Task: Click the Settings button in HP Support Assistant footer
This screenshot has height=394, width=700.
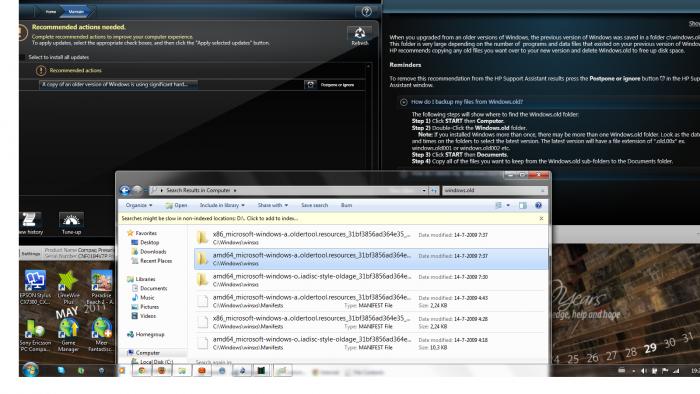Action: point(31,253)
